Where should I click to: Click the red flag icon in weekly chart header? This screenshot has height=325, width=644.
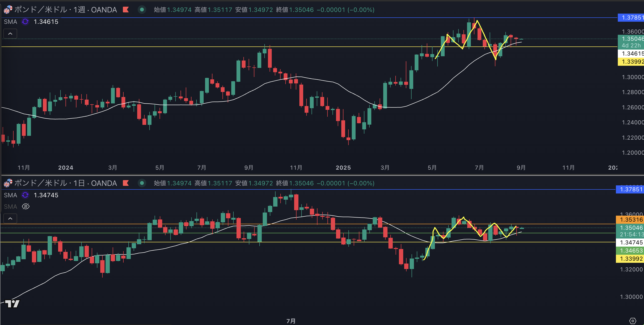126,10
